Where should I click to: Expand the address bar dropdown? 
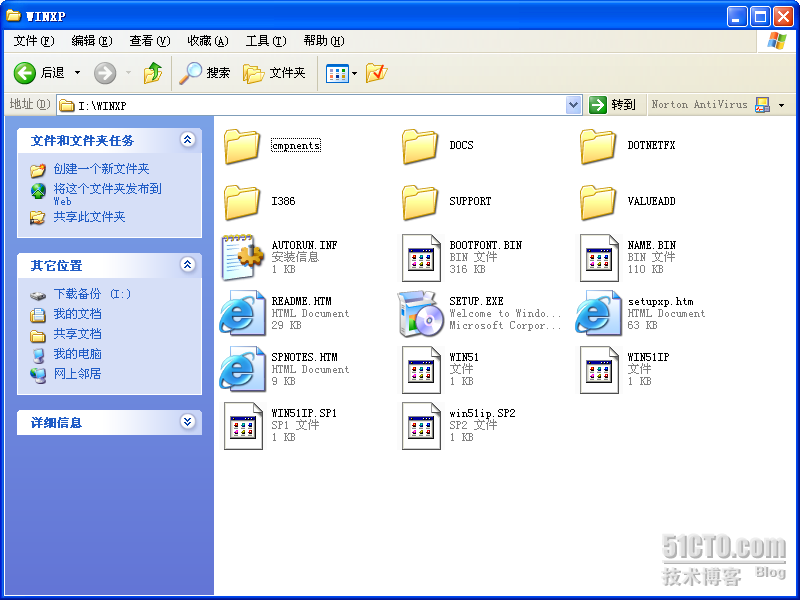(573, 105)
